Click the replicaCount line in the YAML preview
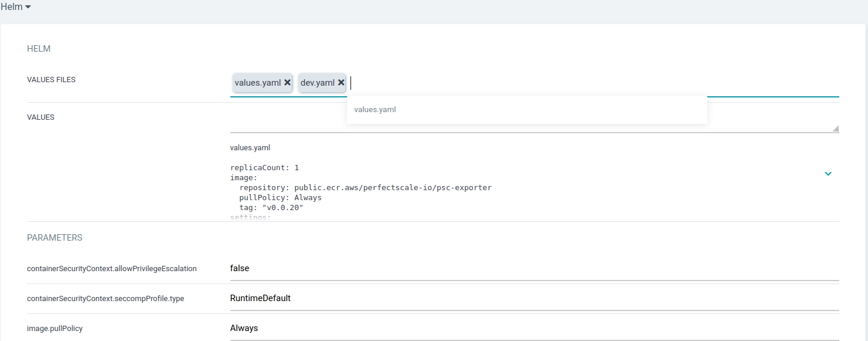 pyautogui.click(x=264, y=168)
